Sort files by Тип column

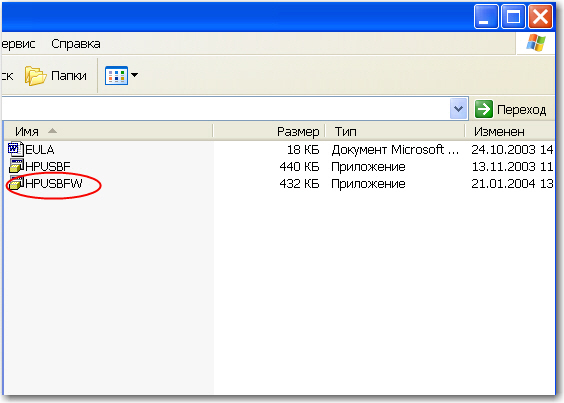click(345, 132)
